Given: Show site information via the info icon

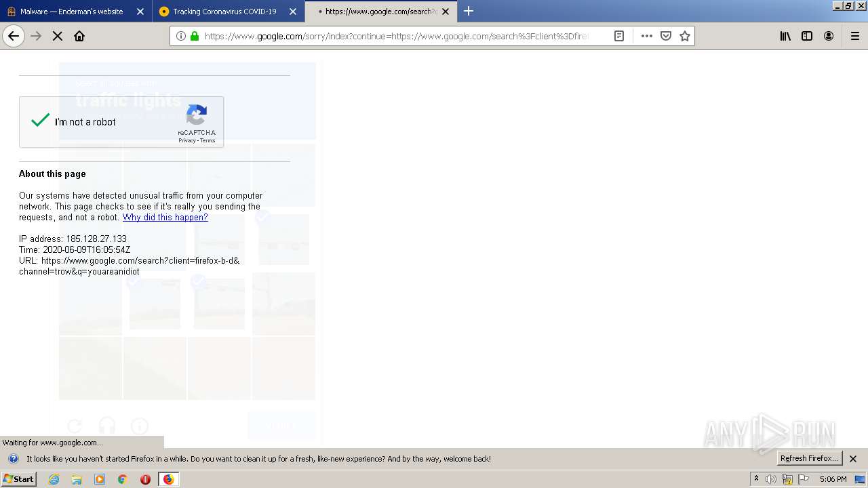Looking at the screenshot, I should (x=181, y=36).
